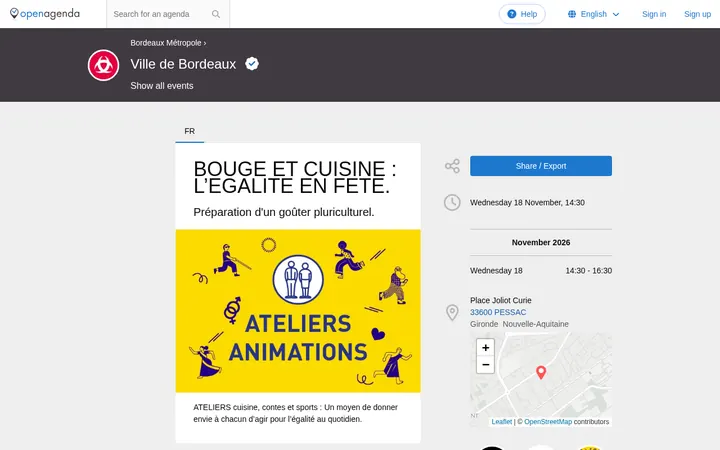Zoom in on the map
Viewport: 720px width, 450px height.
(x=485, y=348)
